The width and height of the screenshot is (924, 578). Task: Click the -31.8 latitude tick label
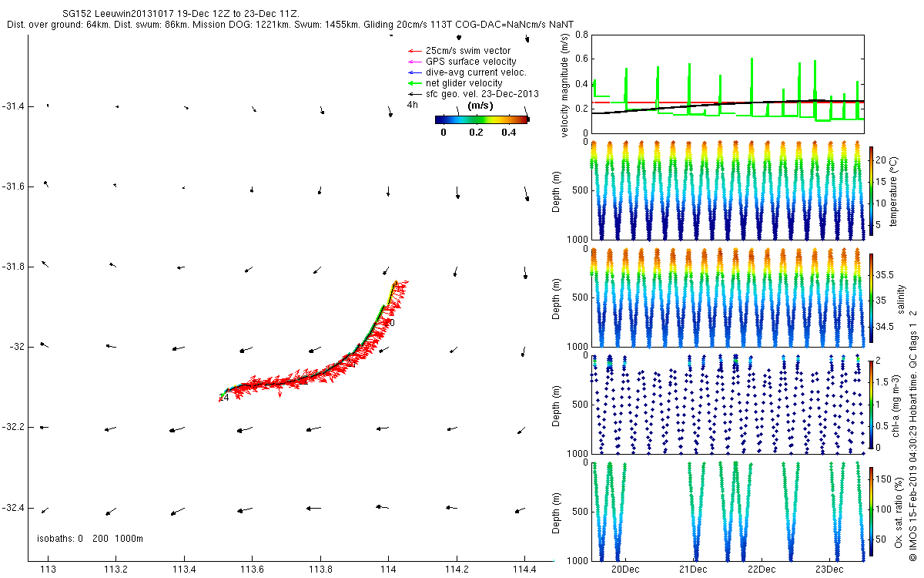pyautogui.click(x=12, y=267)
